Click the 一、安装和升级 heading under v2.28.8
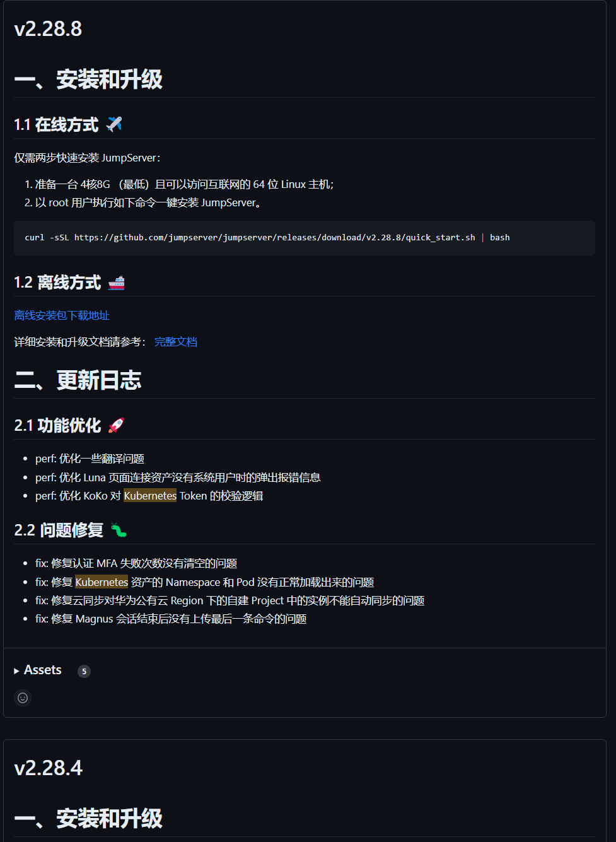Viewport: 616px width, 842px height. point(88,79)
